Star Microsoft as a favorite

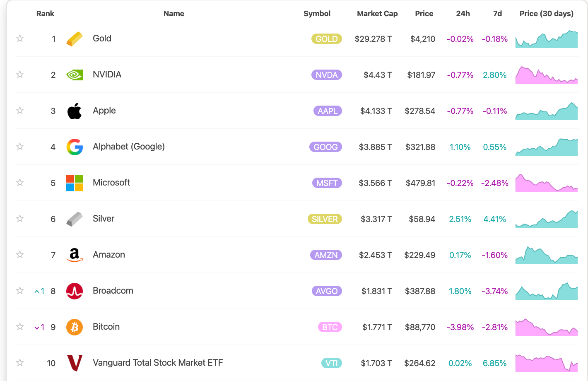20,183
